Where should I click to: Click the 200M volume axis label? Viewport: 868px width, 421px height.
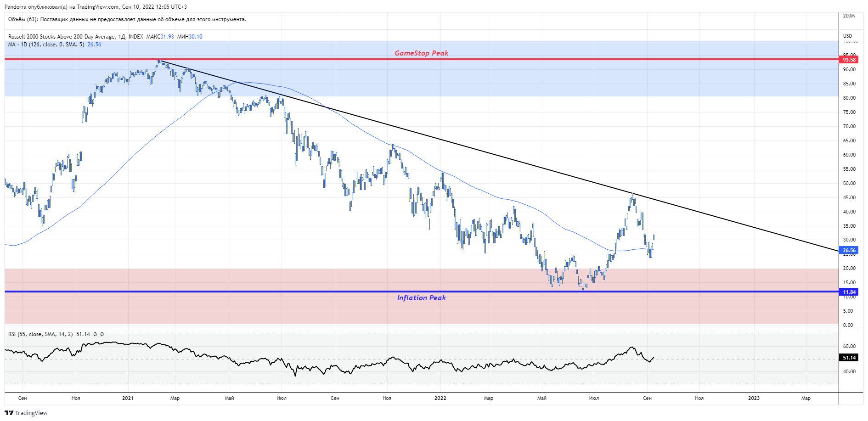click(x=849, y=16)
